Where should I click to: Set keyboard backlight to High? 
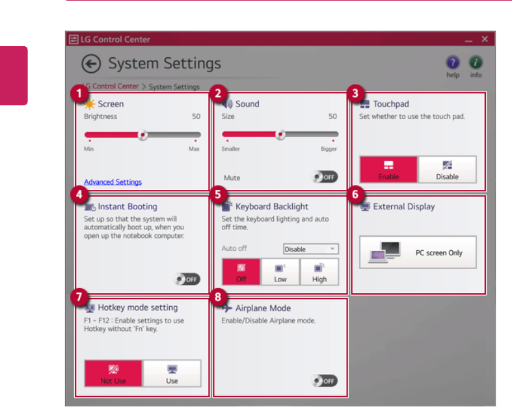click(x=319, y=272)
